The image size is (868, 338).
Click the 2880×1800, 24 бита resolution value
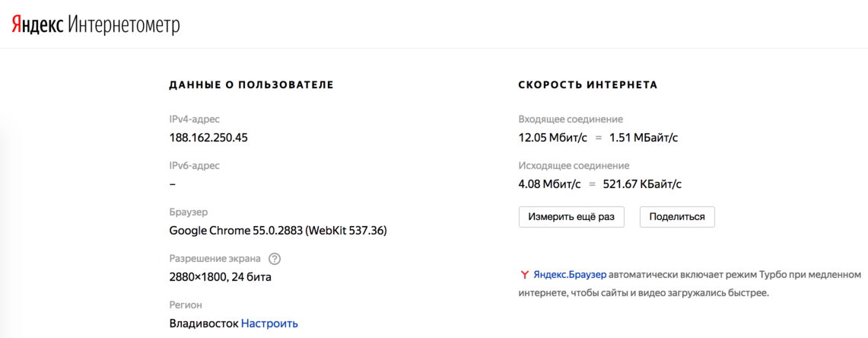pyautogui.click(x=221, y=276)
